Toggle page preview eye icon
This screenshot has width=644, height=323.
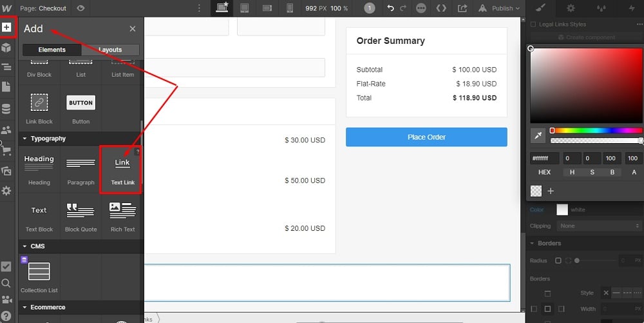coord(80,8)
